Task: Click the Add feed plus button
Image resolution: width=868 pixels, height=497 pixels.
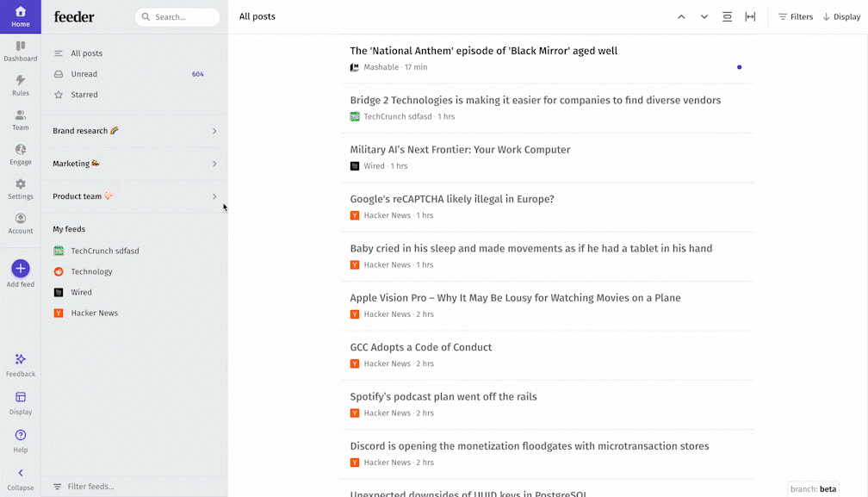Action: [21, 269]
